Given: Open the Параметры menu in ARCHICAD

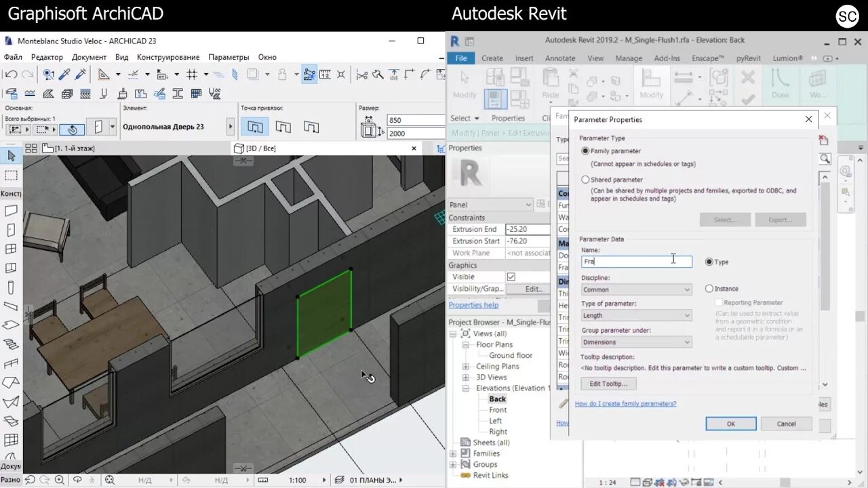Looking at the screenshot, I should click(x=229, y=58).
